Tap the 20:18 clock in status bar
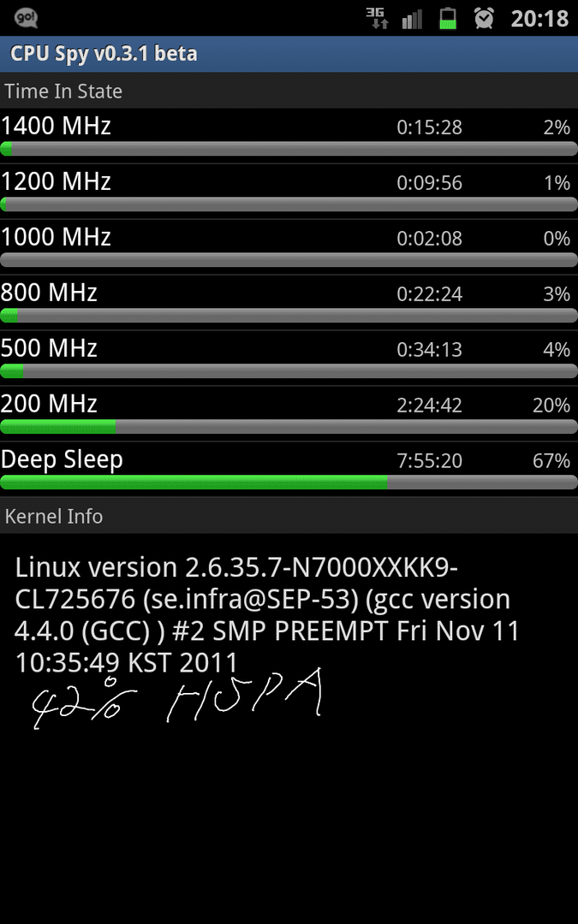The image size is (578, 924). point(539,19)
